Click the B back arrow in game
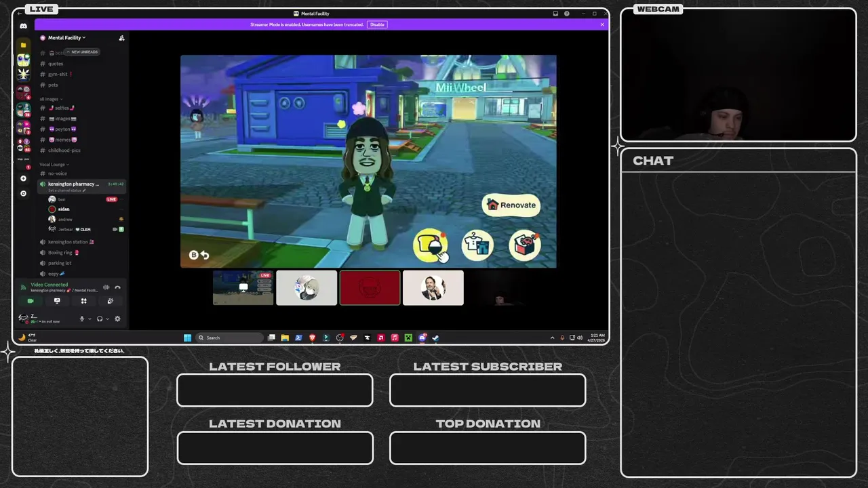868x488 pixels. coord(199,255)
